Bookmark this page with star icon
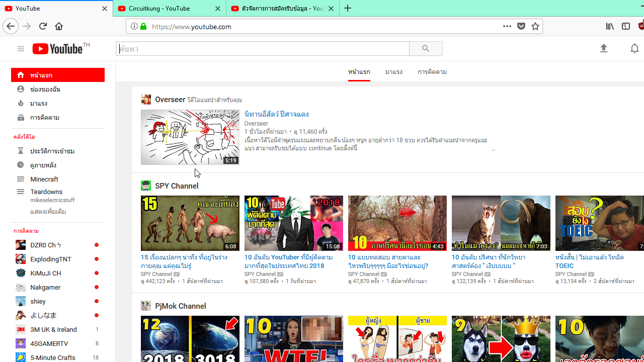The height and width of the screenshot is (362, 644). coord(535,26)
